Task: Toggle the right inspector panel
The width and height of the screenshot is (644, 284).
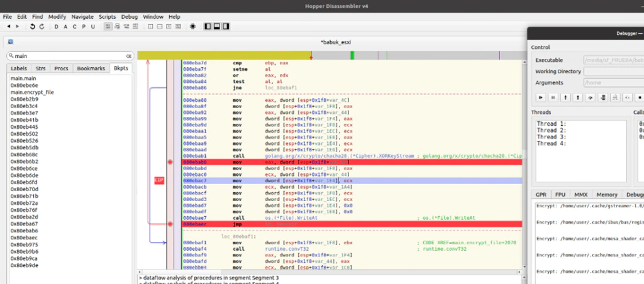Action: click(x=226, y=26)
